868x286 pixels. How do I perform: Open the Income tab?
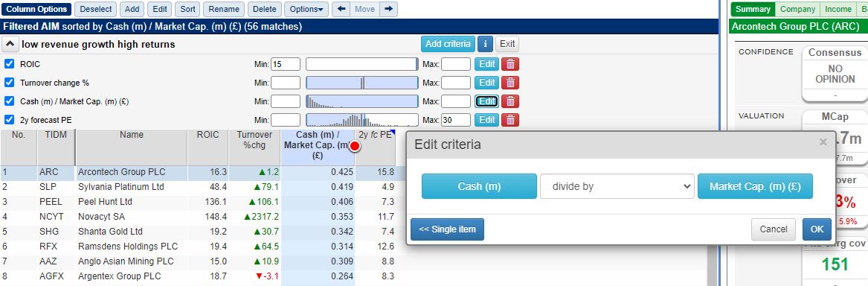[x=838, y=9]
